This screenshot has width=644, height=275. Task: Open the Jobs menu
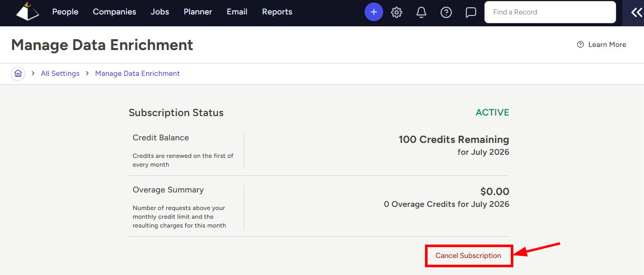[160, 12]
